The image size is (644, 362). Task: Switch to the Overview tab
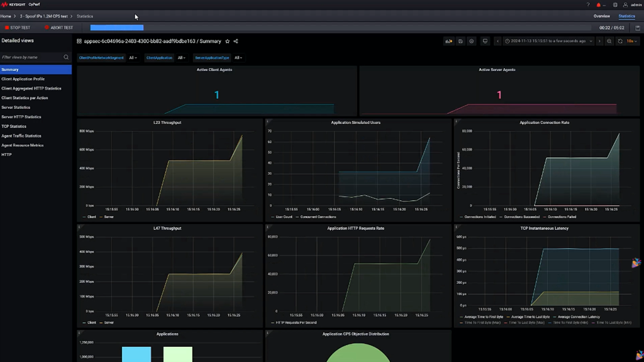point(601,16)
